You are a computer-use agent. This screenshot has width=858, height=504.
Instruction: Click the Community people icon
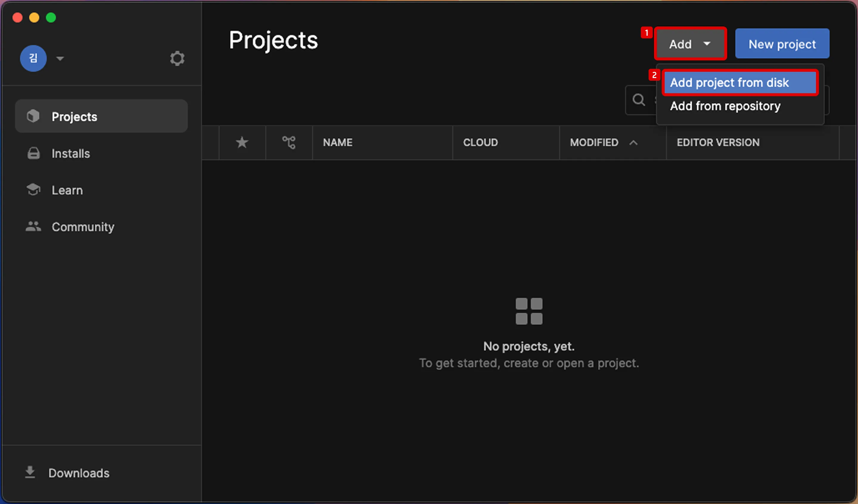point(33,226)
